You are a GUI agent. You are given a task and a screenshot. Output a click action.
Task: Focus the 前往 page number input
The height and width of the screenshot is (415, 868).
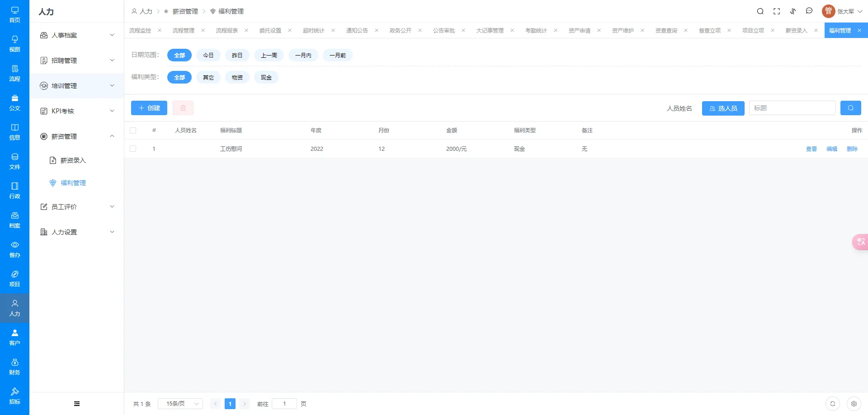(x=284, y=404)
